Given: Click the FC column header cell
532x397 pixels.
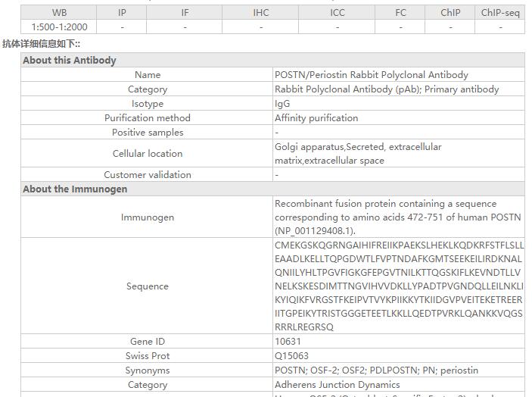Looking at the screenshot, I should pos(400,13).
